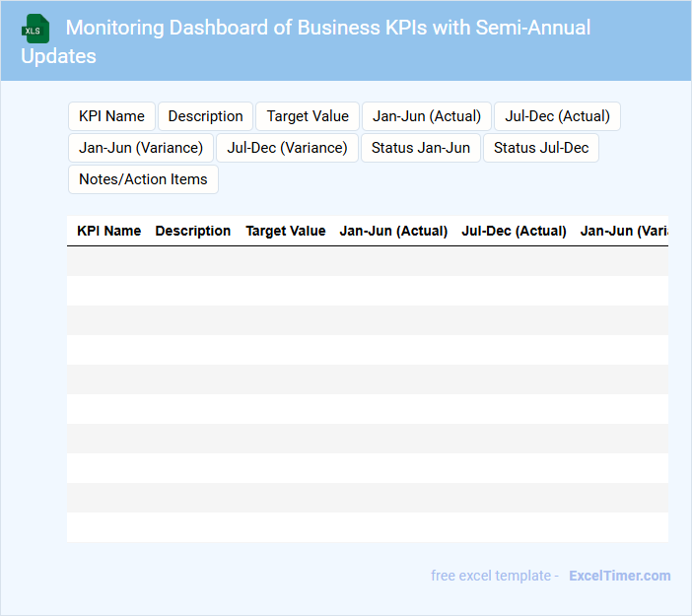Click the Jan-Jun (Actual) table column header

point(394,231)
